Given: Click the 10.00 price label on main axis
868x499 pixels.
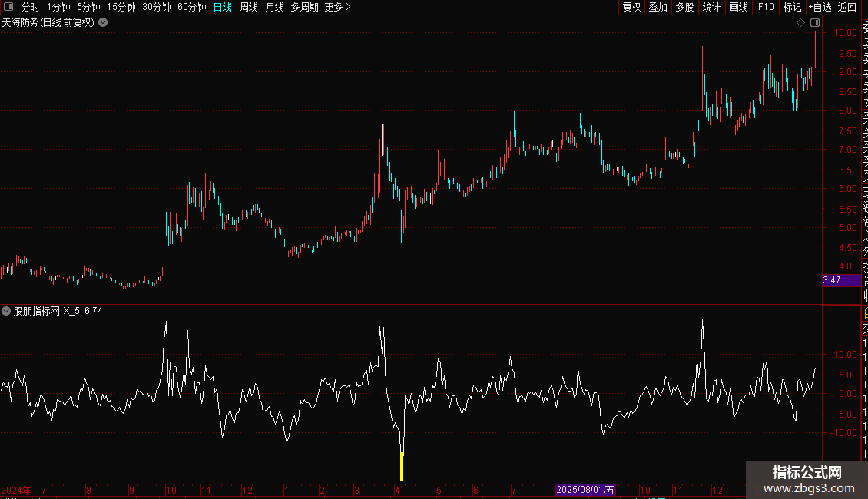Looking at the screenshot, I should [845, 33].
